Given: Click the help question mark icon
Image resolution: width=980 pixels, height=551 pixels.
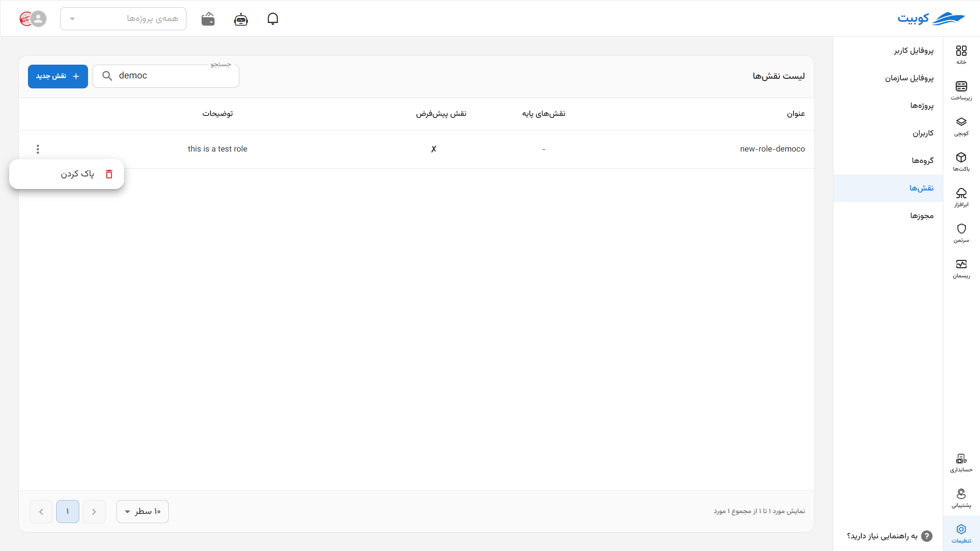Looking at the screenshot, I should 926,536.
